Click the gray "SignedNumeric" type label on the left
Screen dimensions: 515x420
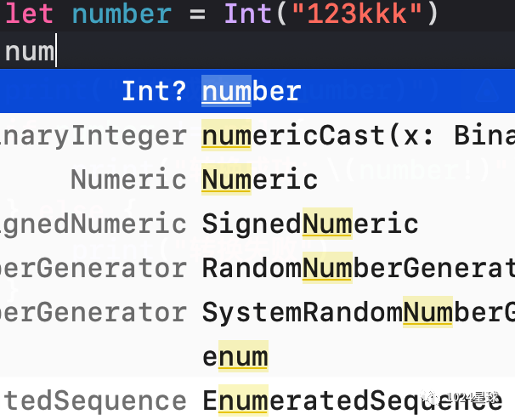tap(93, 224)
